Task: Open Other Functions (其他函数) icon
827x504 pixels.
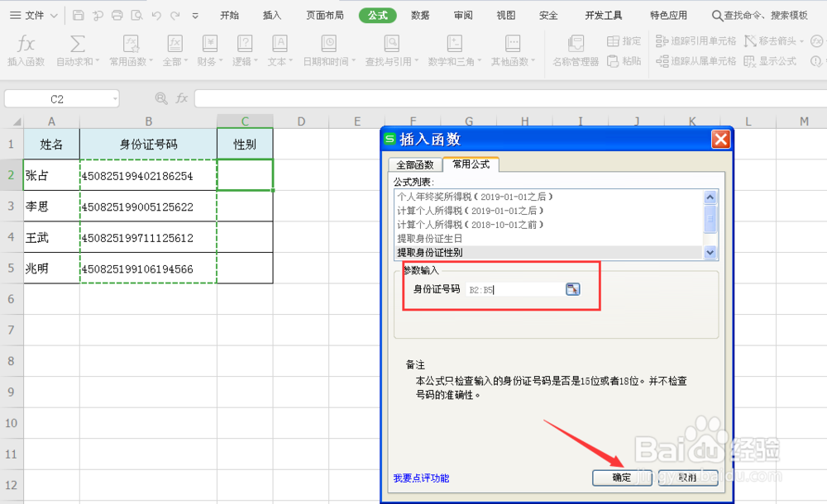Action: pyautogui.click(x=513, y=44)
